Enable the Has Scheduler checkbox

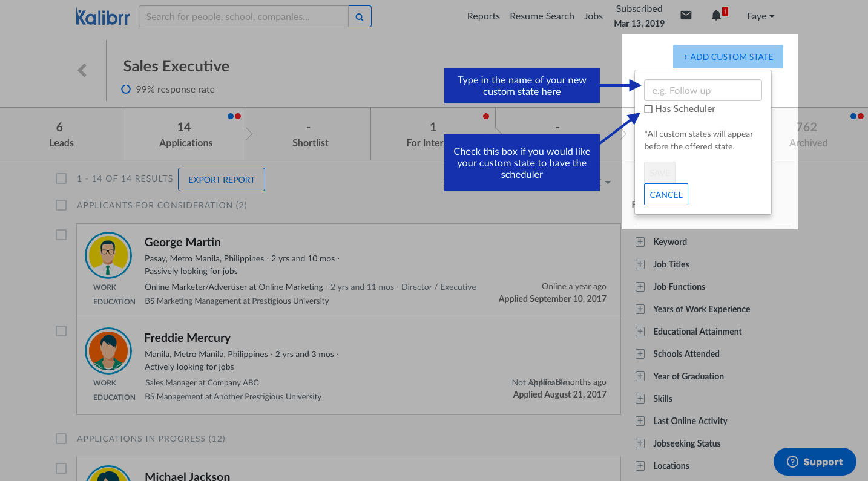(x=648, y=109)
